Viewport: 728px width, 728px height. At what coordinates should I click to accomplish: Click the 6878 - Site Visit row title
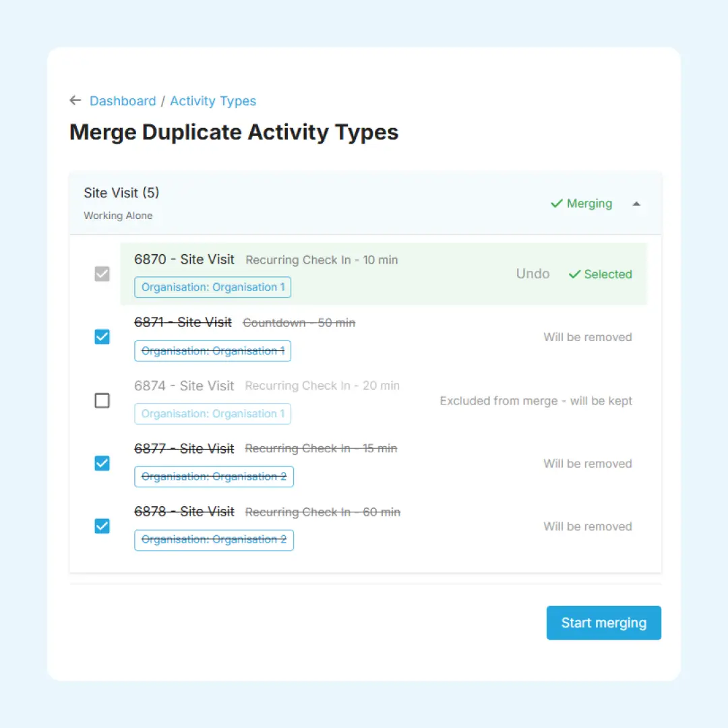[184, 512]
